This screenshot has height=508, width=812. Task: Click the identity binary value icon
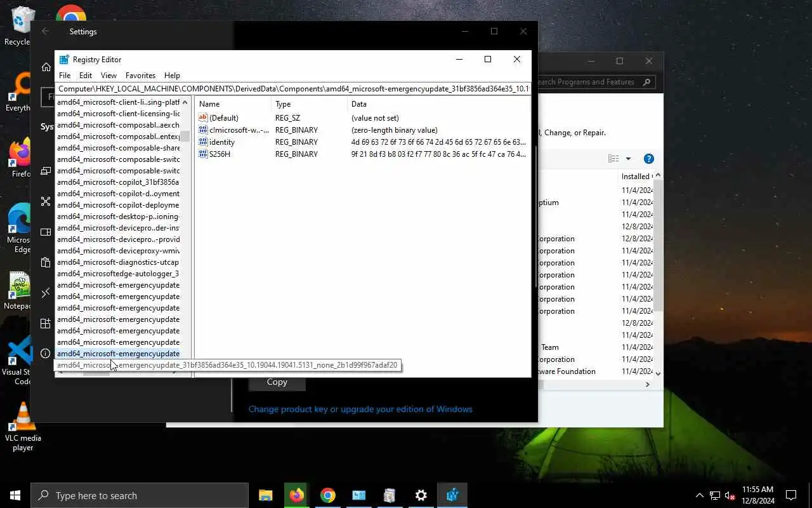pos(203,142)
